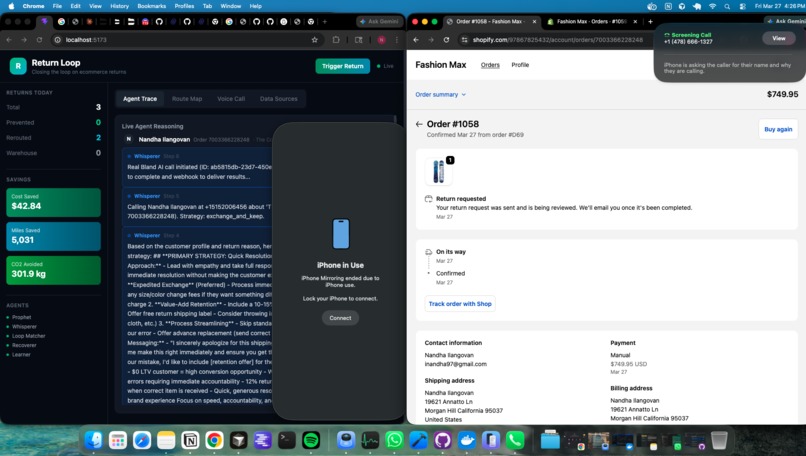
Task: Click site settings icon beside shopify.com URL
Action: [464, 40]
